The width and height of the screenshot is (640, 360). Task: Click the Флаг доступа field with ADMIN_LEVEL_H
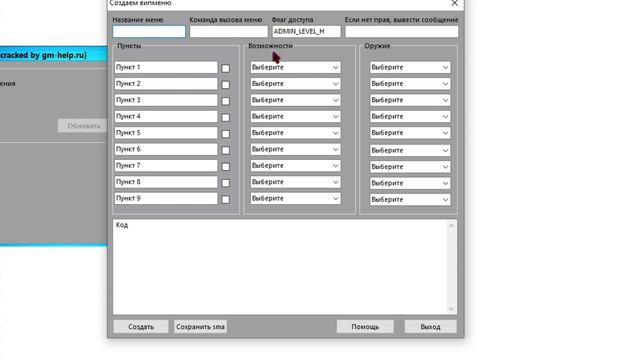(x=306, y=31)
